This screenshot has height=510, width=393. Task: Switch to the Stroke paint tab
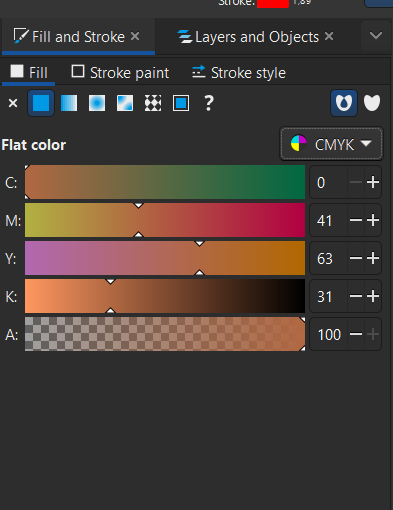120,73
